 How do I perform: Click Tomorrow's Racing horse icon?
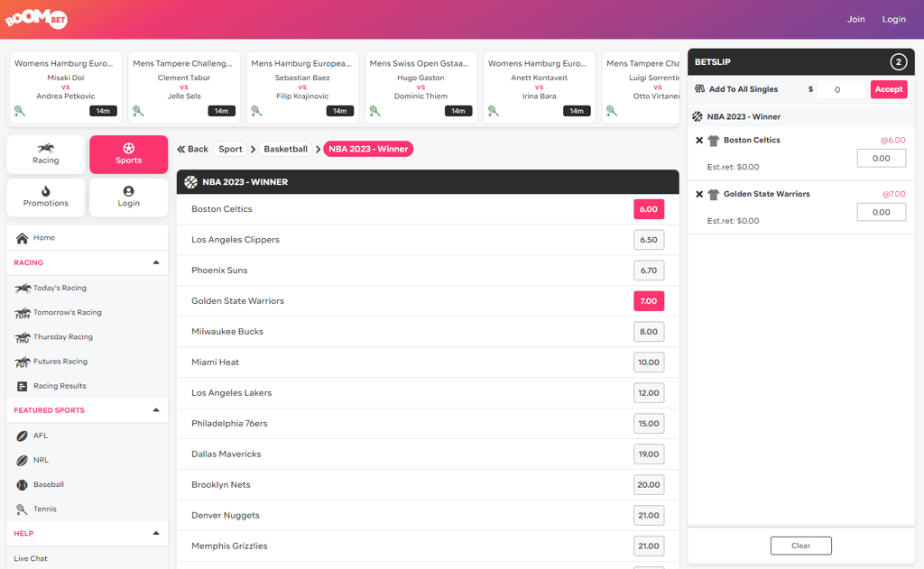pyautogui.click(x=23, y=313)
